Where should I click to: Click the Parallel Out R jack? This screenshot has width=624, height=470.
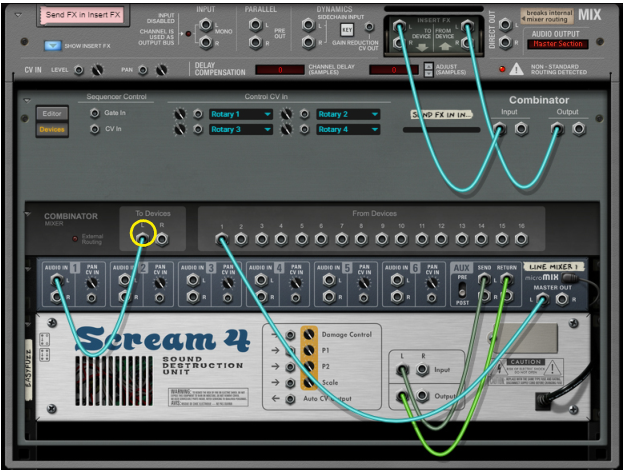pos(255,42)
